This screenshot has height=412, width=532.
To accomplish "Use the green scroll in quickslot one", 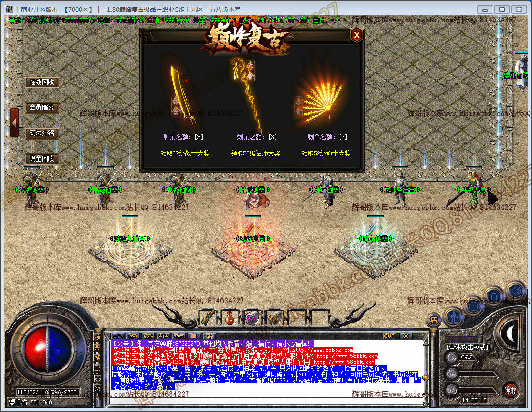I will (208, 318).
